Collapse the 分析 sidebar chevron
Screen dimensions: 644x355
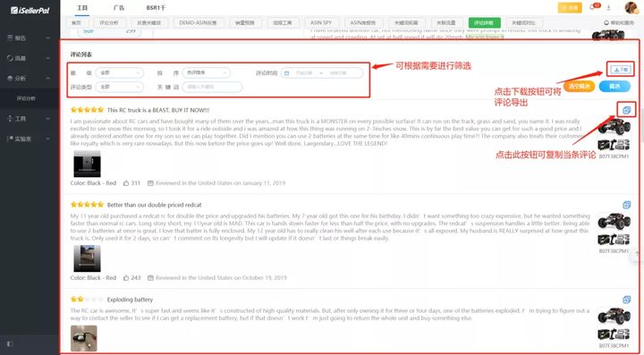coord(47,78)
